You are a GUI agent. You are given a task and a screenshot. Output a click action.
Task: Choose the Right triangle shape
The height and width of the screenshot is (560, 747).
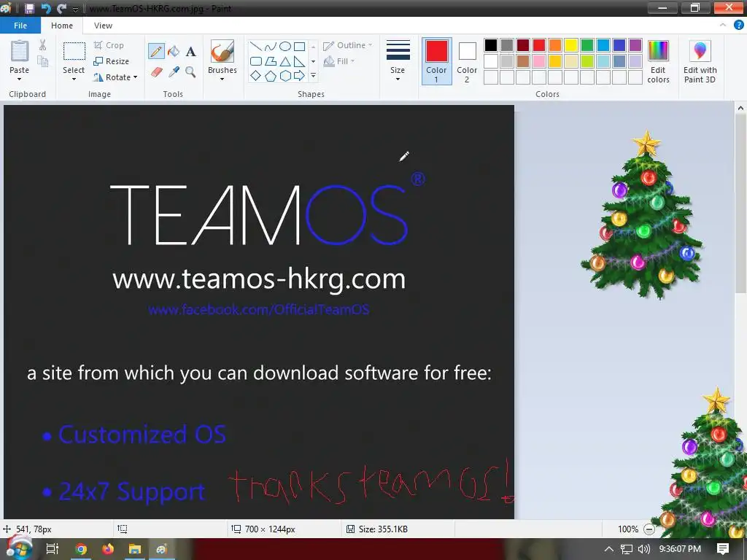coord(299,61)
